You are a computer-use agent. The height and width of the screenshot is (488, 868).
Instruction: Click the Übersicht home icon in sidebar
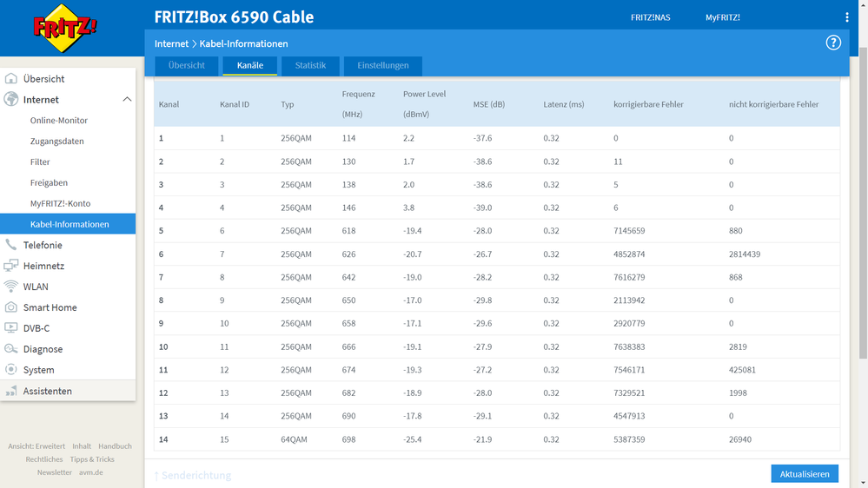[x=11, y=79]
